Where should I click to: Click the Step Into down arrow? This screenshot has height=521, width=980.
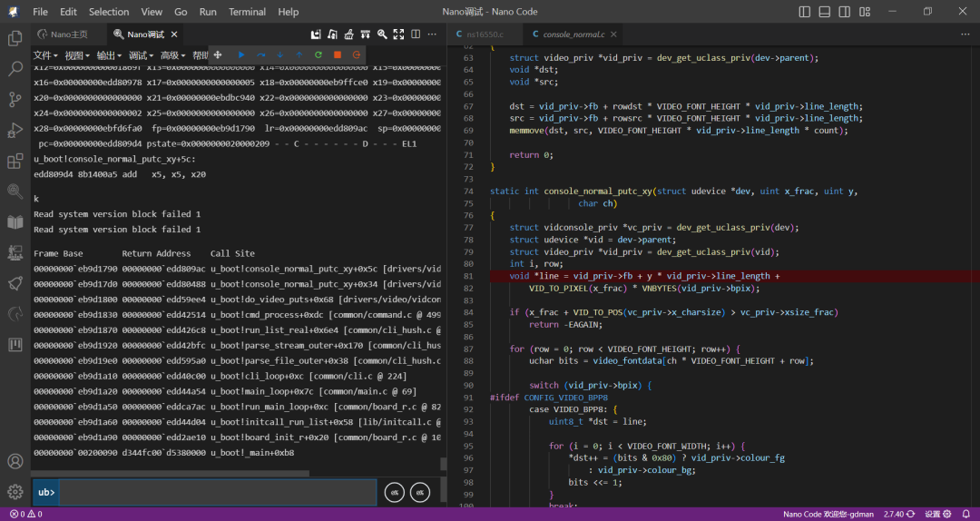(x=280, y=55)
